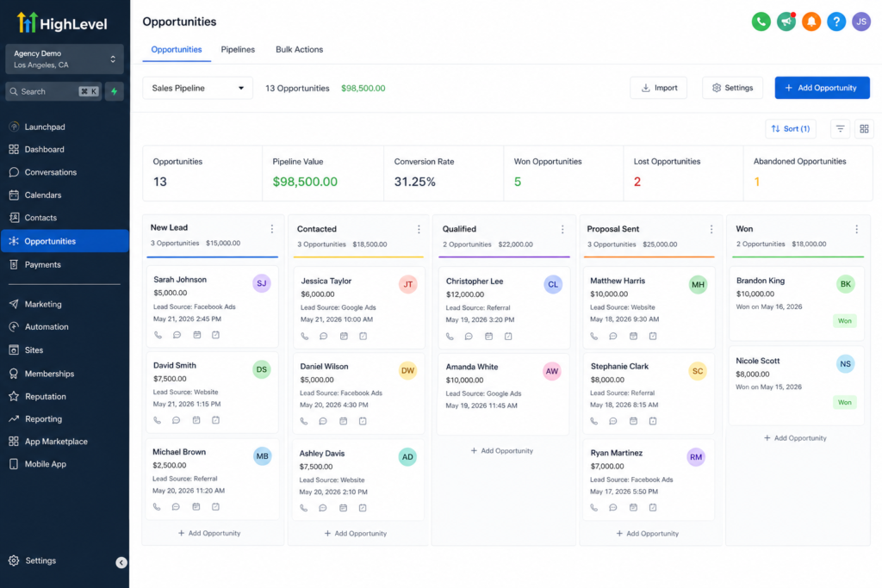The image size is (882, 588).
Task: Add Opportunity under Contacted column
Action: point(356,534)
